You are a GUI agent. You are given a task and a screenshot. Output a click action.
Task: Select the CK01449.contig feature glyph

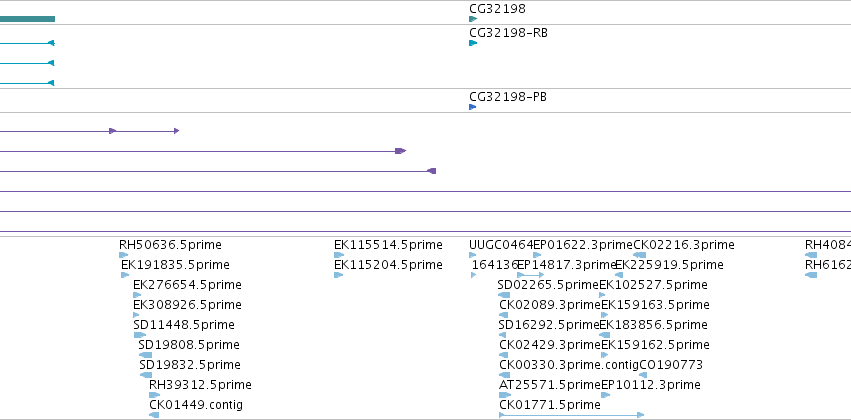point(154,415)
